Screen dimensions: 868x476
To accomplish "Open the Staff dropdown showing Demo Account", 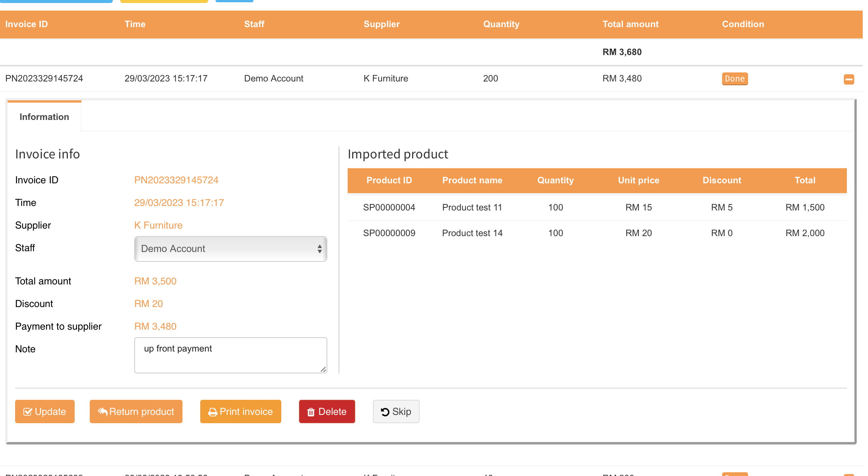I will (230, 249).
